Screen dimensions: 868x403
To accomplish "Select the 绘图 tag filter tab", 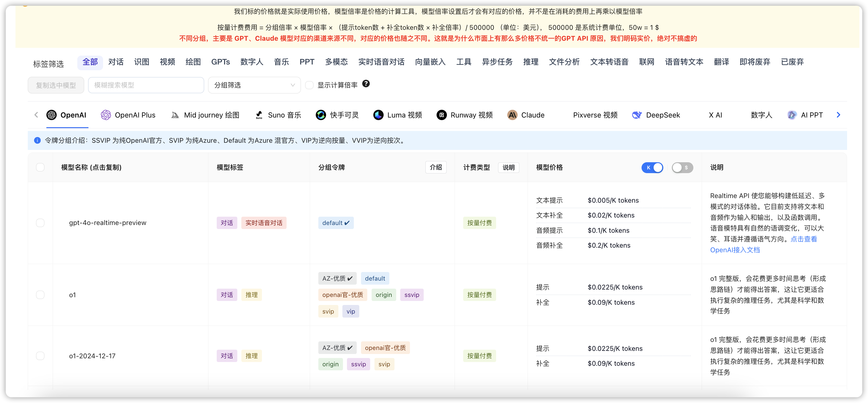I will pos(193,62).
